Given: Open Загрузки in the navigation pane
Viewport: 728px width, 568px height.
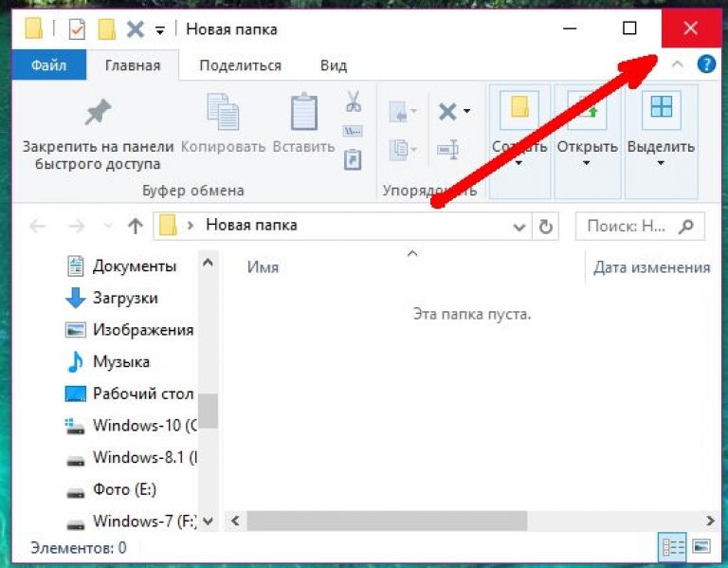Looking at the screenshot, I should click(x=124, y=298).
